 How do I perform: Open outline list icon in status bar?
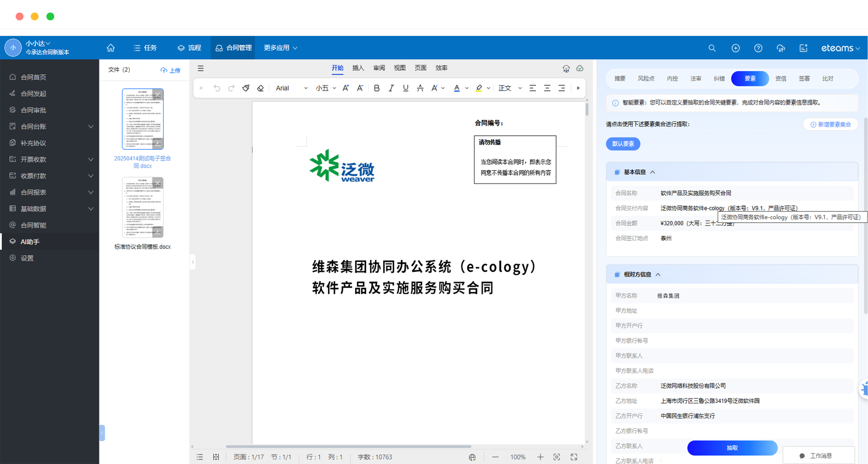tap(200, 457)
